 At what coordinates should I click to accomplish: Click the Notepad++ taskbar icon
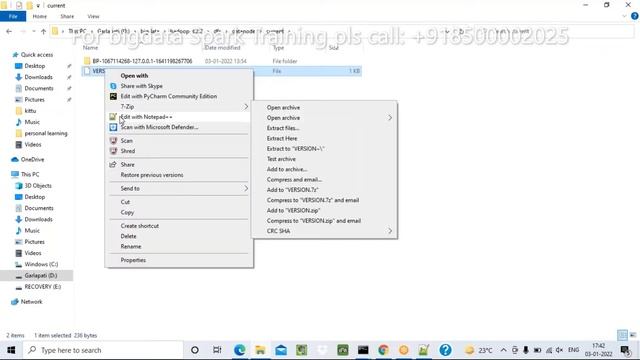click(424, 350)
